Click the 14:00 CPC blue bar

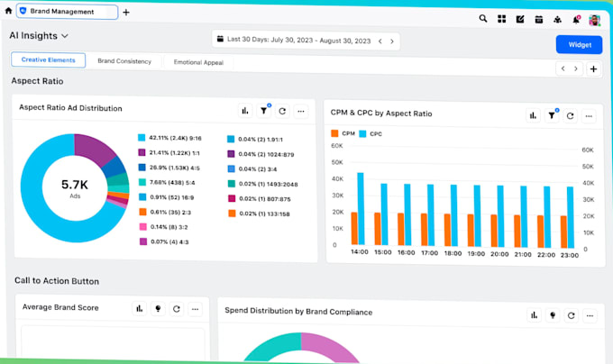click(361, 209)
